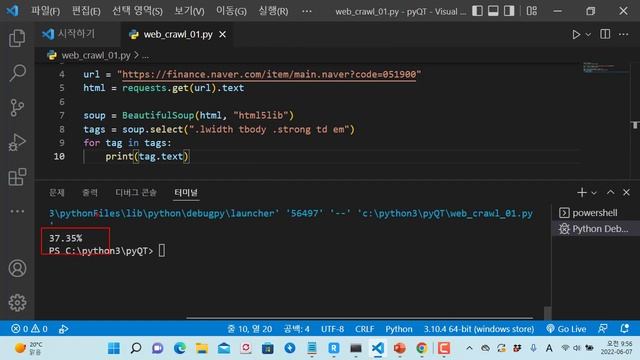Image resolution: width=640 pixels, height=360 pixels.
Task: Select the powershell terminal instance
Action: click(595, 213)
